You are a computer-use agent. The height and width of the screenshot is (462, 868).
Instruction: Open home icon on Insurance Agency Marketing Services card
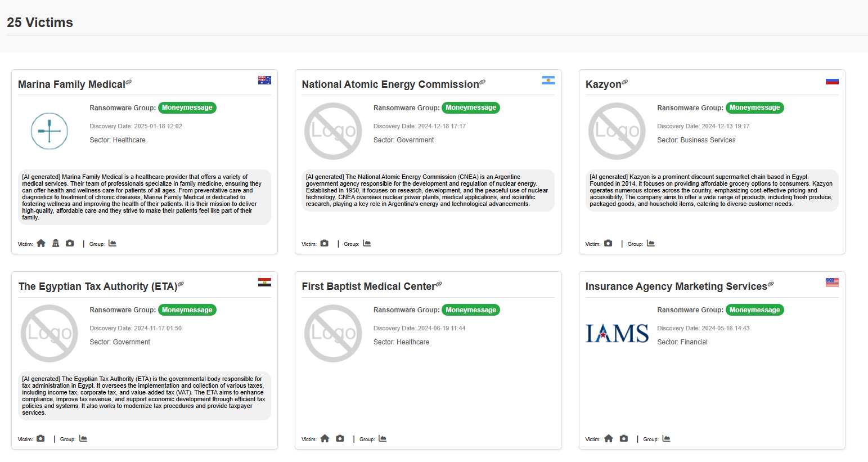[609, 438]
